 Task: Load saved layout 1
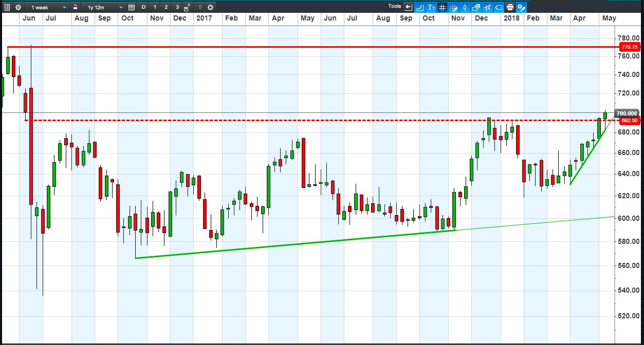click(x=155, y=7)
